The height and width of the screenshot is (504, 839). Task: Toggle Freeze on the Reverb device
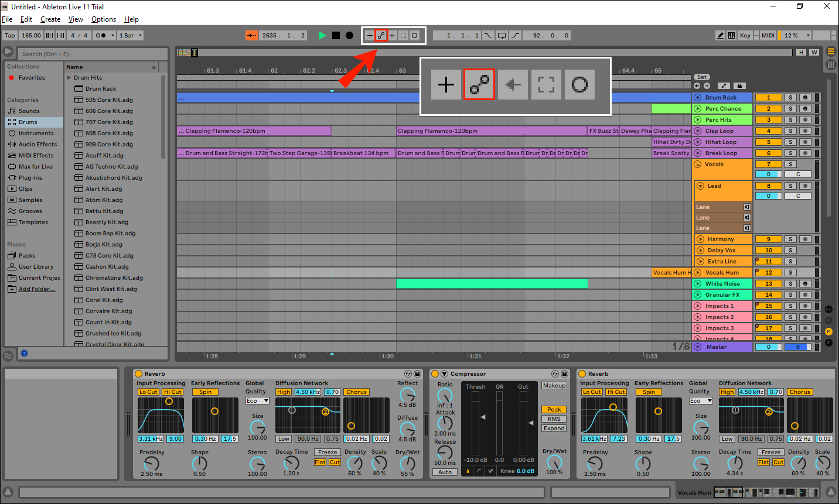327,452
